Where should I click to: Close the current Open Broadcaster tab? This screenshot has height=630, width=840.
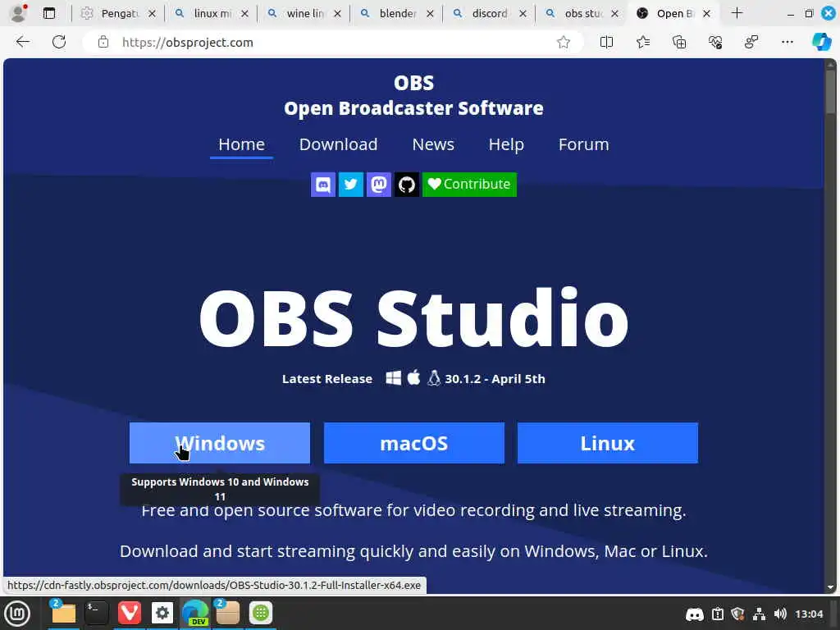click(x=706, y=14)
